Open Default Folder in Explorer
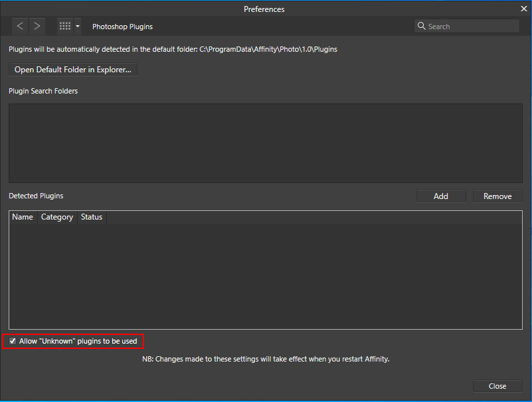This screenshot has width=532, height=402. pos(73,70)
